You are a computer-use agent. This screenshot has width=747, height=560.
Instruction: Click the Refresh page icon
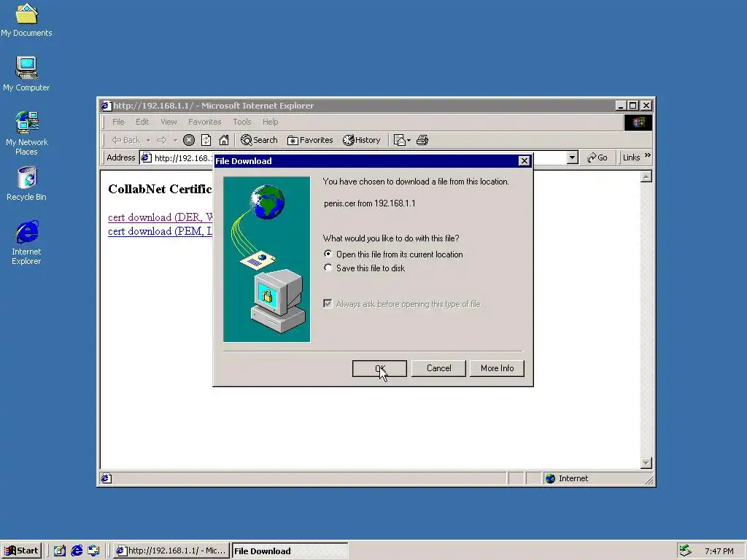[206, 140]
